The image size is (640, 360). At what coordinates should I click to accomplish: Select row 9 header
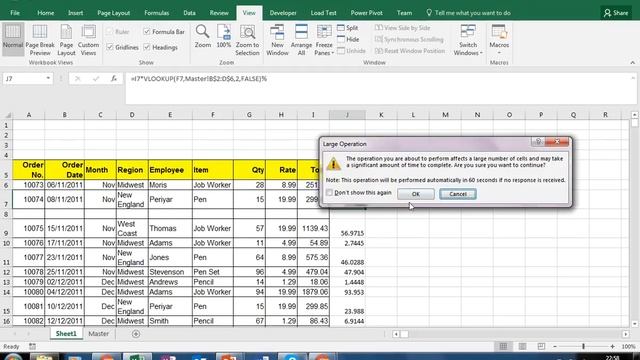[x=6, y=228]
